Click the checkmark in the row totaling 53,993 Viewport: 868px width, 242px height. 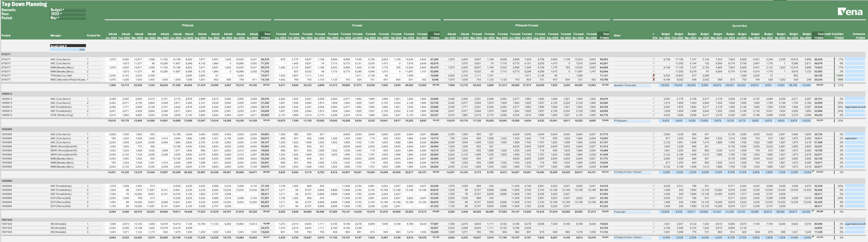click(x=654, y=72)
